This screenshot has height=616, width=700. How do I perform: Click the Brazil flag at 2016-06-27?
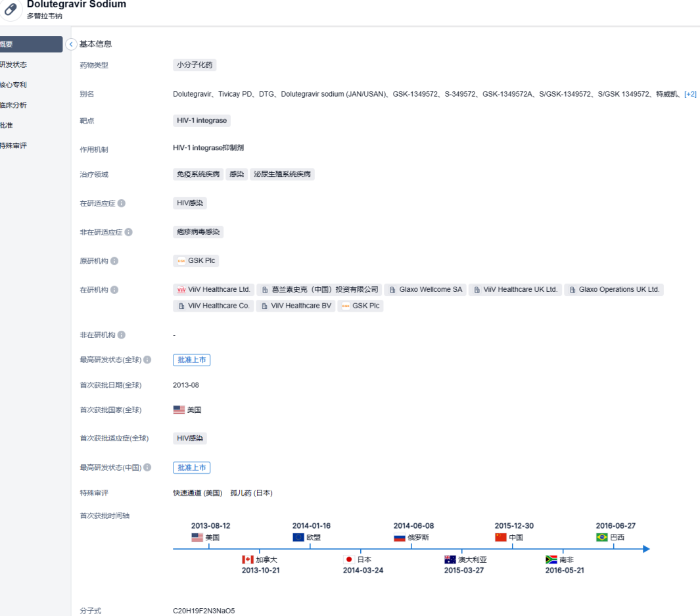click(x=602, y=536)
